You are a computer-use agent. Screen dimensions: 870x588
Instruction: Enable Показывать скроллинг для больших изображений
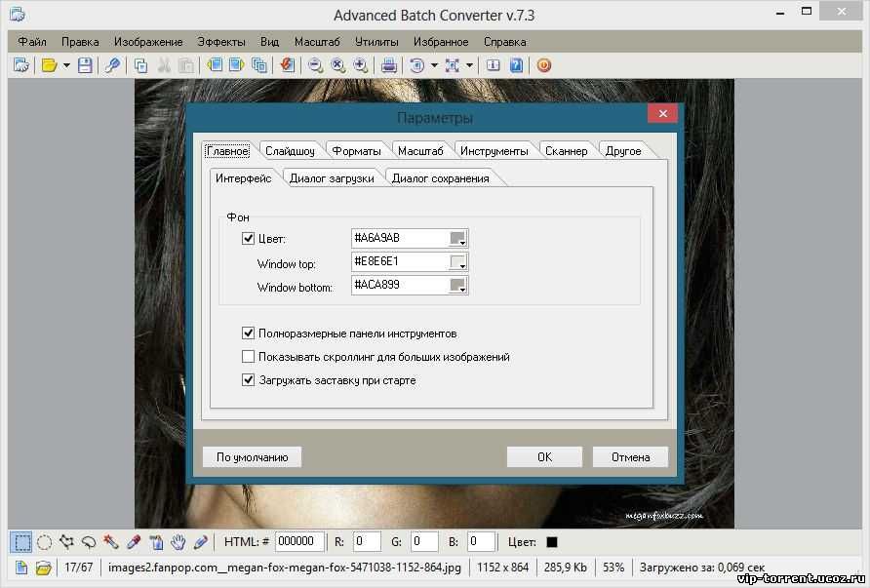(x=248, y=357)
